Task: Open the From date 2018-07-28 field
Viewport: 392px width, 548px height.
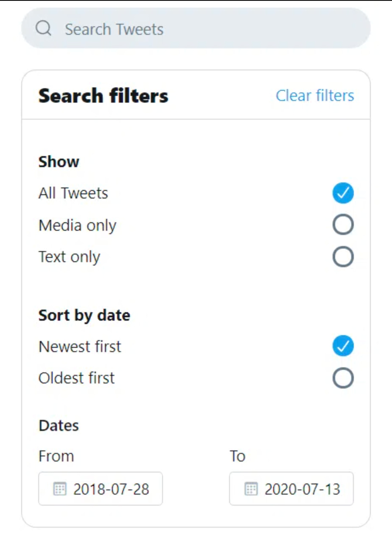Action: [101, 489]
